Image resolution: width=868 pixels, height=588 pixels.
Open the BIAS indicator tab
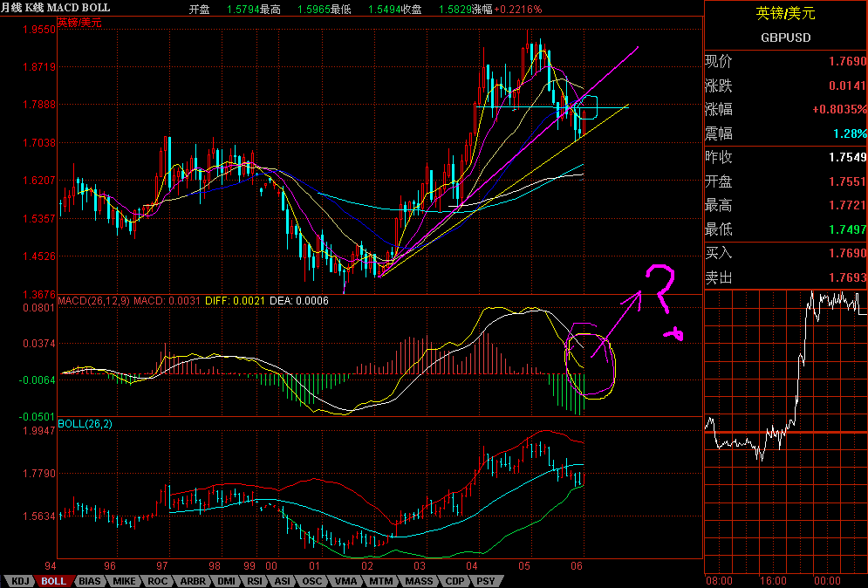(90, 581)
